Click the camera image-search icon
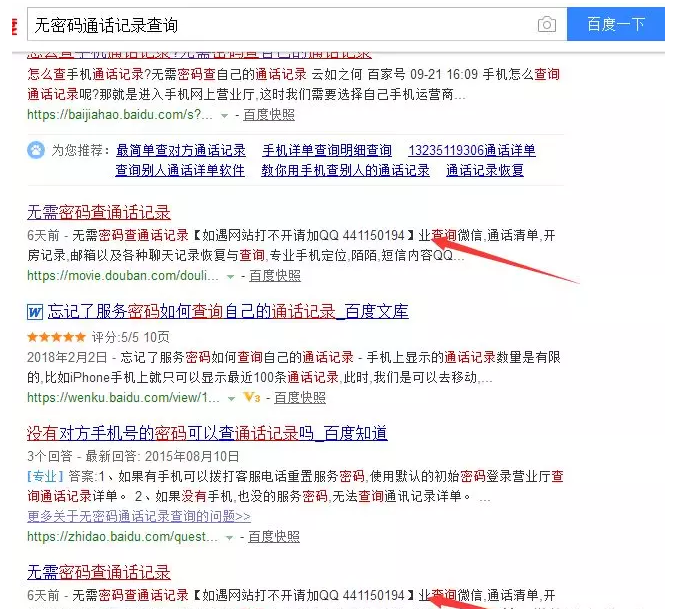This screenshot has width=675, height=609. [x=547, y=25]
